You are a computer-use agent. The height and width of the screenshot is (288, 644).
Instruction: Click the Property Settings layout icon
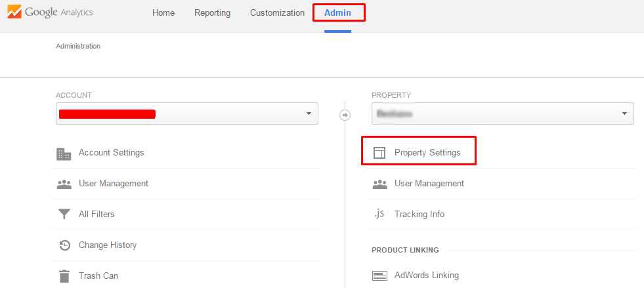[x=379, y=153]
